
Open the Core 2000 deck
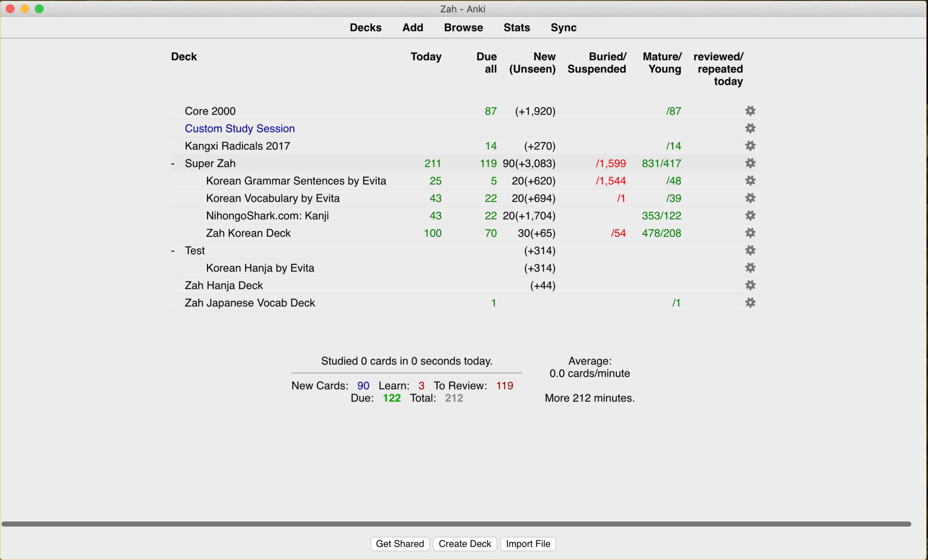(x=210, y=111)
